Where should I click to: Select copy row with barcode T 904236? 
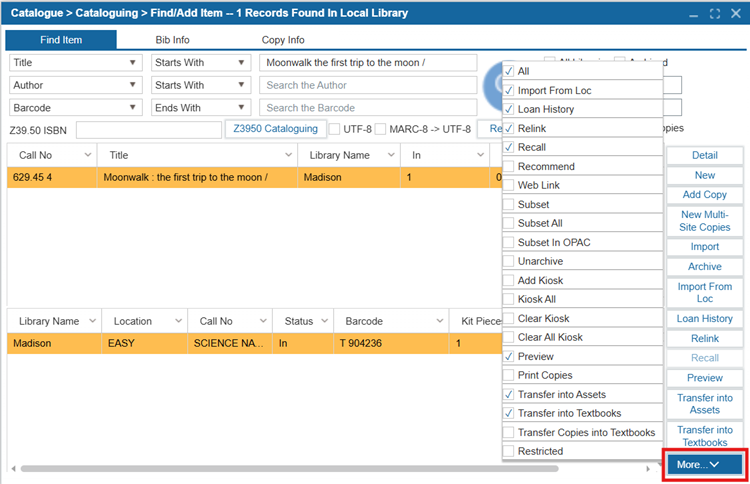(x=254, y=343)
